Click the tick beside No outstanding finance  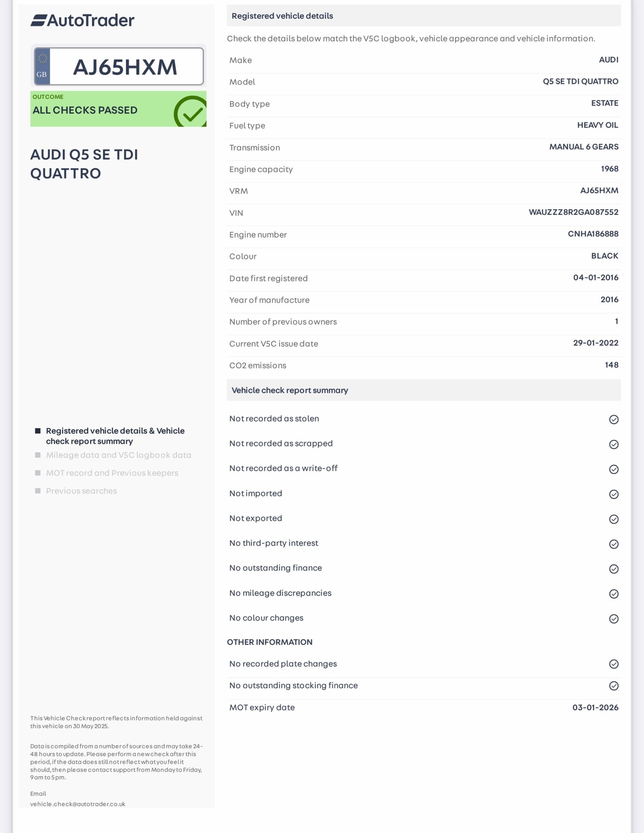click(x=614, y=569)
